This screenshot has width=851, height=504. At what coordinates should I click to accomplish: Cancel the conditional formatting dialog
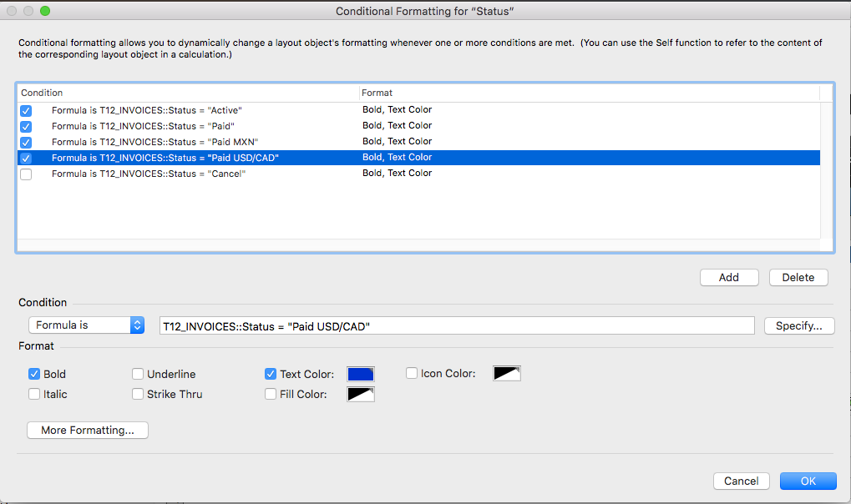coord(742,481)
